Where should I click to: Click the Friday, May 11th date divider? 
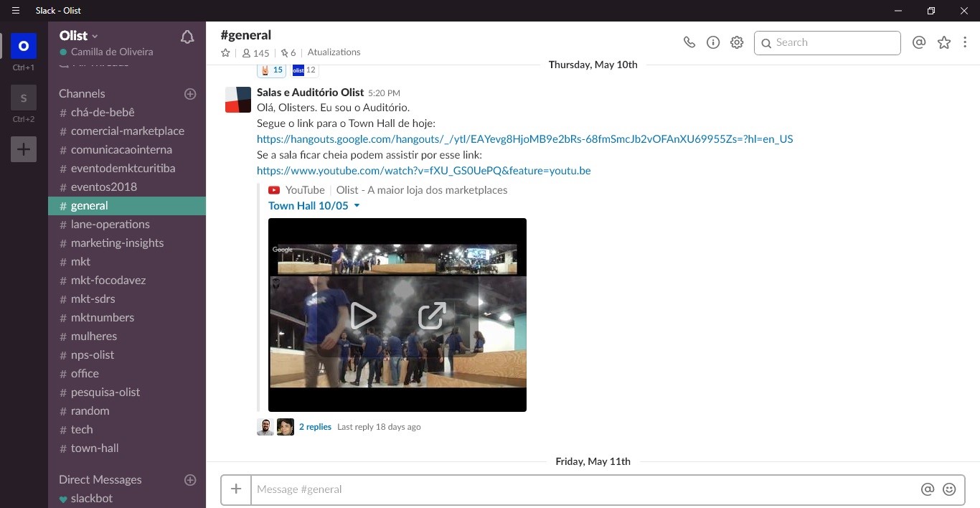[x=593, y=461]
